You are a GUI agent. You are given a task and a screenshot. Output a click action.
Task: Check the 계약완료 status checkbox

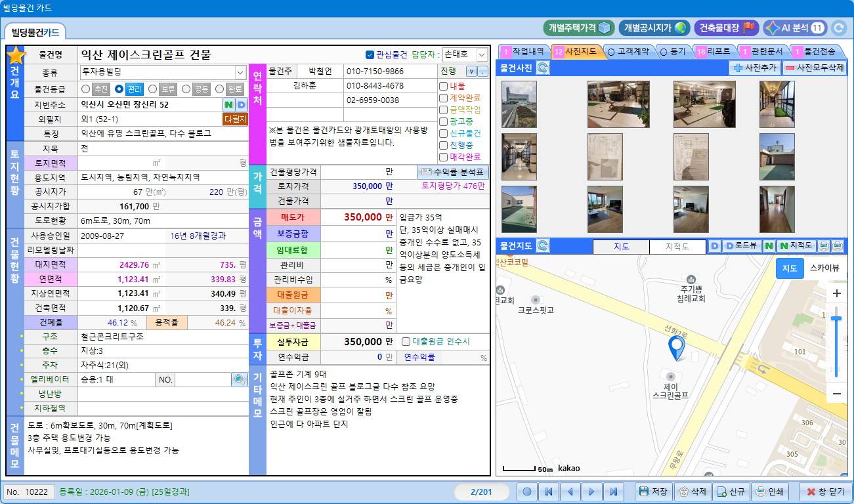point(444,98)
